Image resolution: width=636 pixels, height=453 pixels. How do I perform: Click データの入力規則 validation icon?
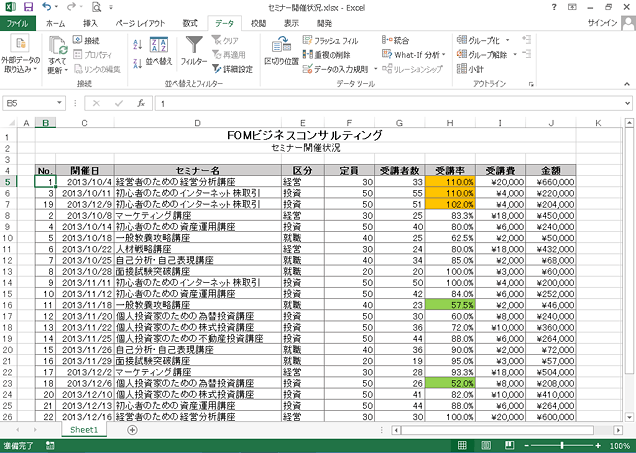tap(307, 69)
